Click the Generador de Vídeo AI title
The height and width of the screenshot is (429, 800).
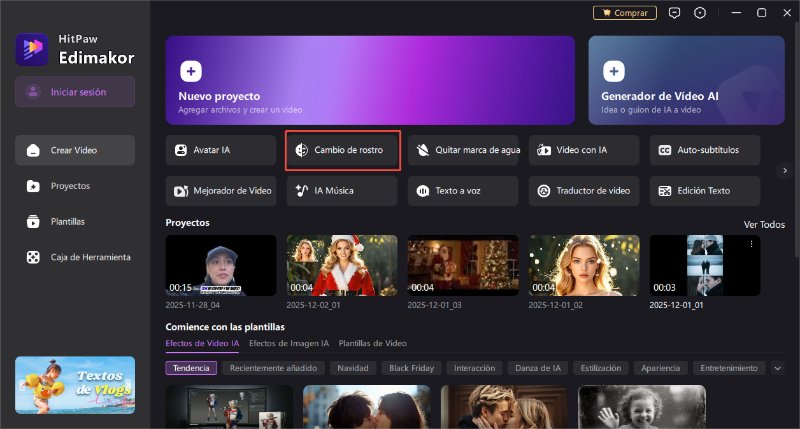point(660,96)
